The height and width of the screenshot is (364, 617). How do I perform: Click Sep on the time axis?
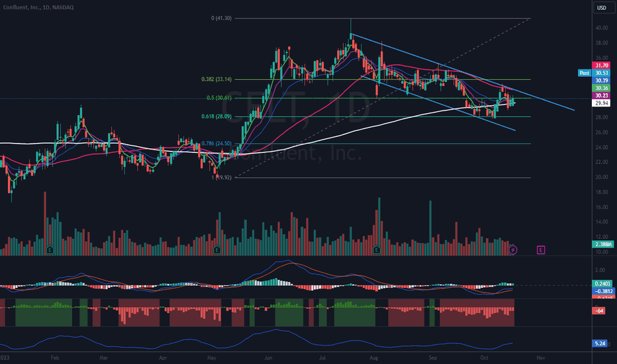click(x=433, y=357)
